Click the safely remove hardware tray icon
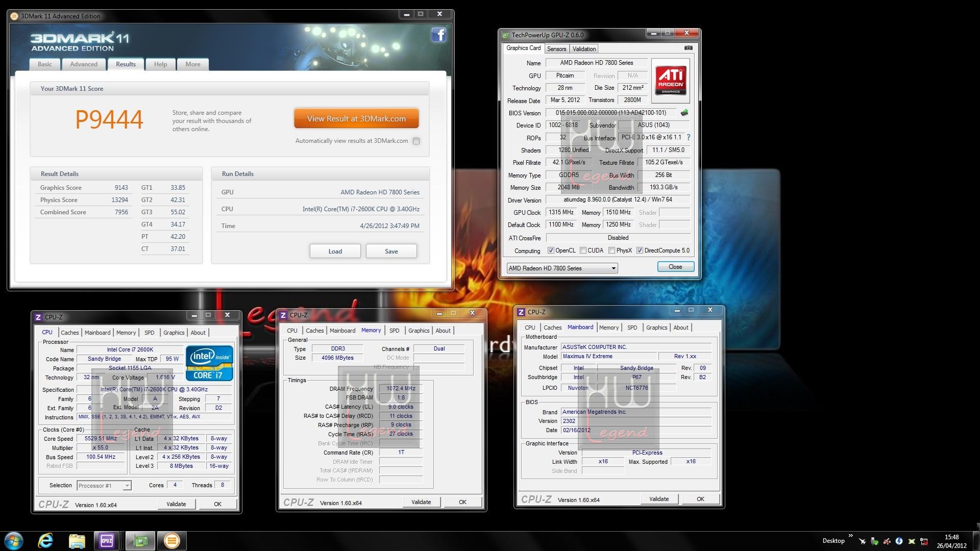Viewport: 980px width, 551px height. 874,541
